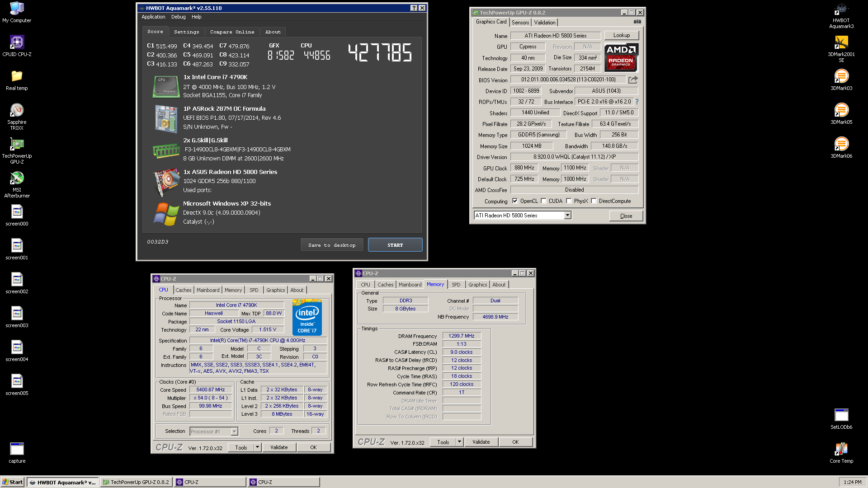Launch 3DMark05 desktop shortcut
This screenshot has width=868, height=488.
[x=841, y=114]
